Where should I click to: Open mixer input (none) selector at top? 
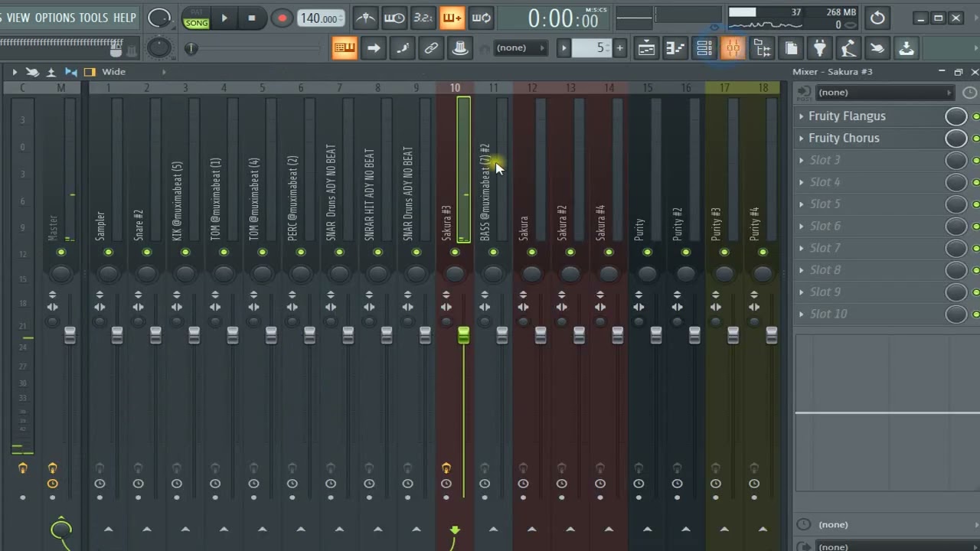885,93
